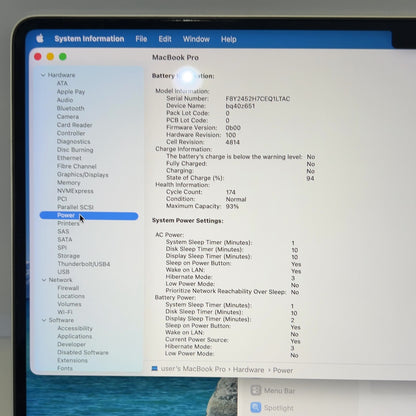Select Graphics/Displays in the sidebar
This screenshot has height=416, width=416.
pyautogui.click(x=83, y=175)
